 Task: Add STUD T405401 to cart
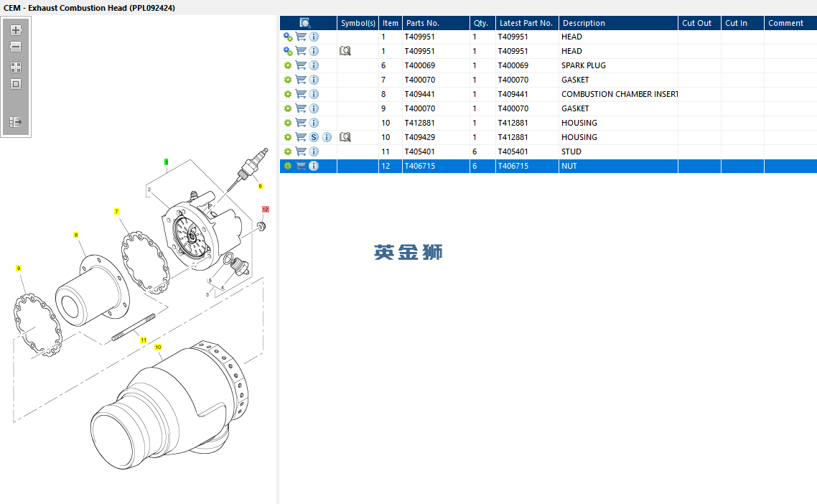click(301, 151)
